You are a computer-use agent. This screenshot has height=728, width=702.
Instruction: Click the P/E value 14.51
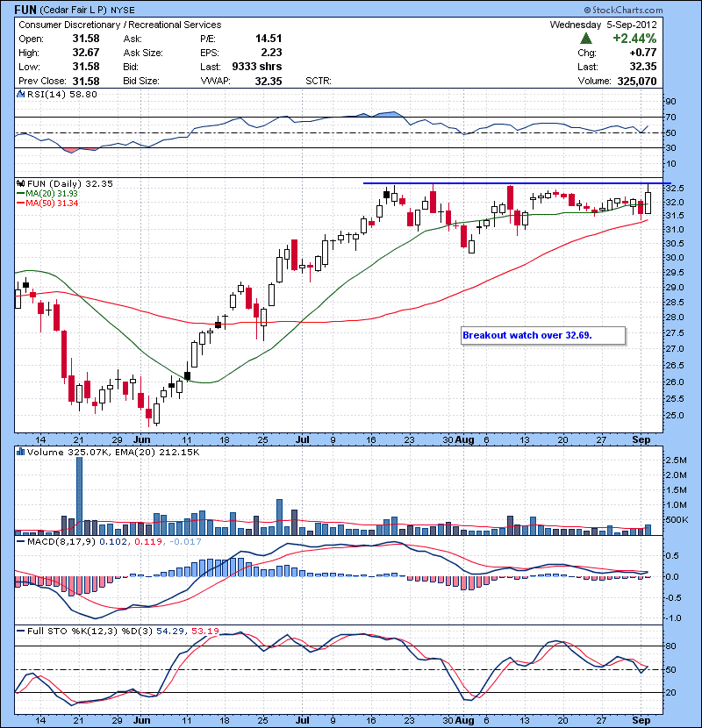[269, 39]
